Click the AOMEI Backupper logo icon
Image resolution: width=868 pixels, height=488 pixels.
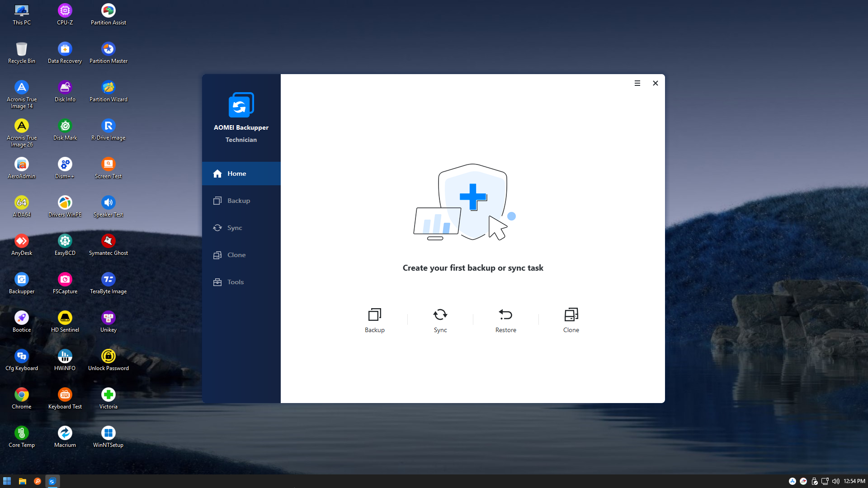point(241,105)
